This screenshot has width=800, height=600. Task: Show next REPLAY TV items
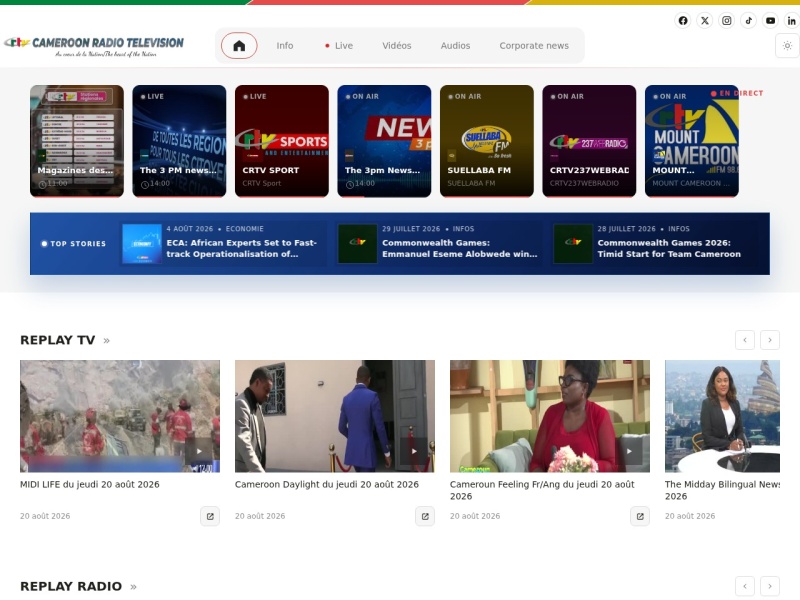point(770,340)
